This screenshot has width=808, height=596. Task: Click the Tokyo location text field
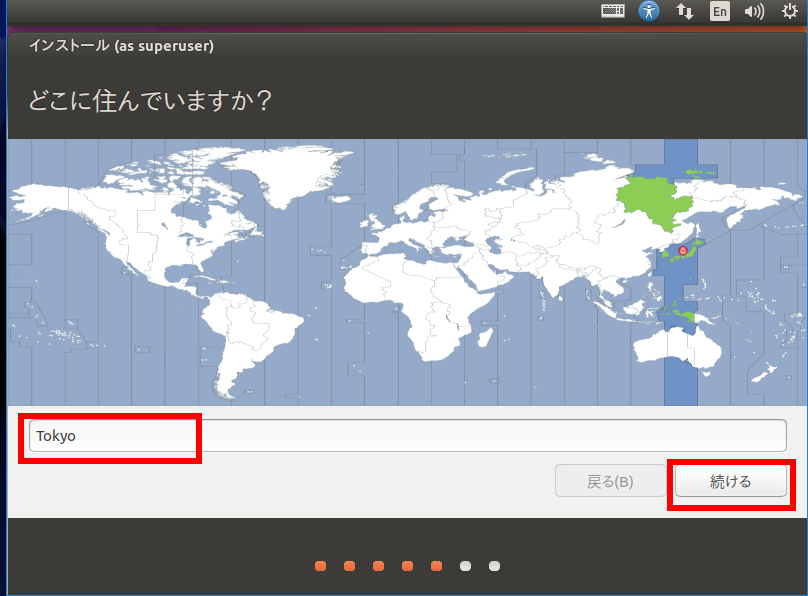408,436
